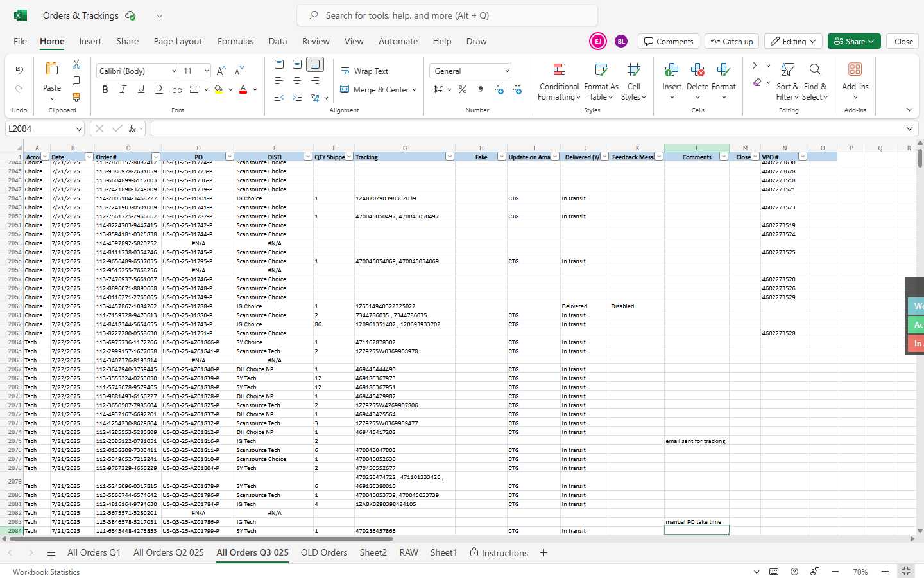Toggle Italic formatting
924x578 pixels.
point(123,89)
